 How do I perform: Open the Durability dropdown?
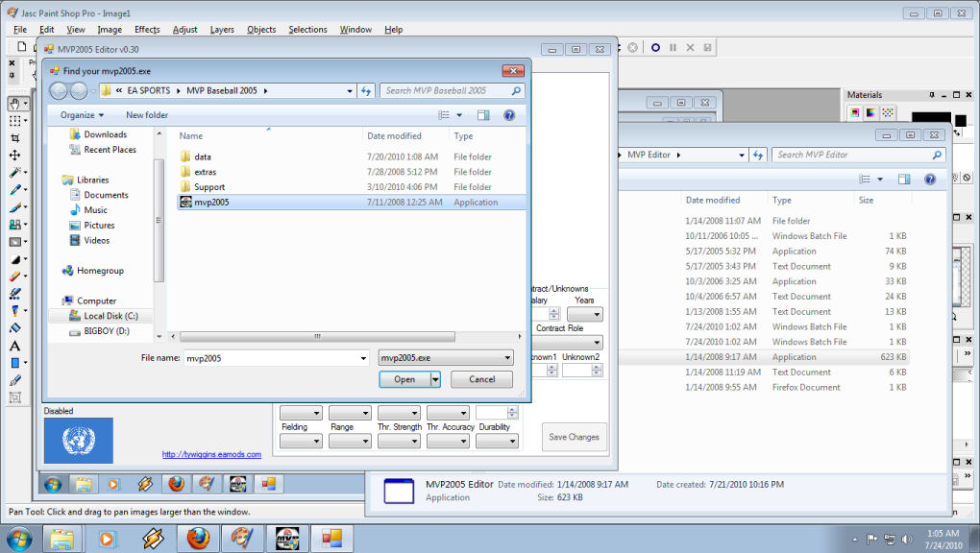[497, 441]
